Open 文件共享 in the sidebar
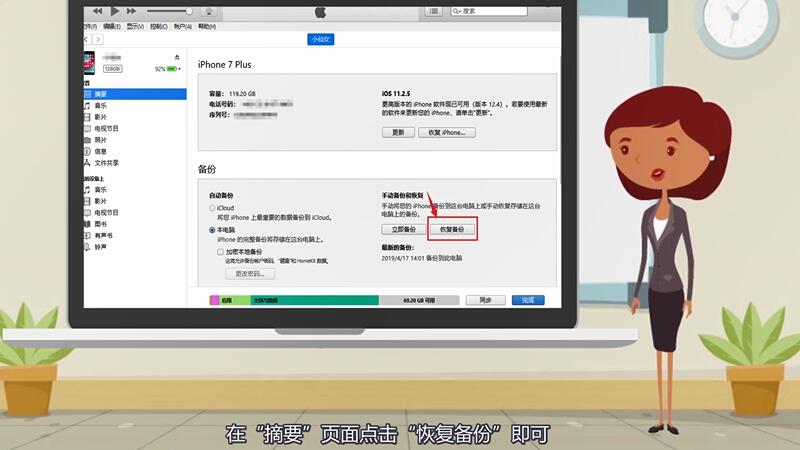The height and width of the screenshot is (450, 800). [x=106, y=162]
